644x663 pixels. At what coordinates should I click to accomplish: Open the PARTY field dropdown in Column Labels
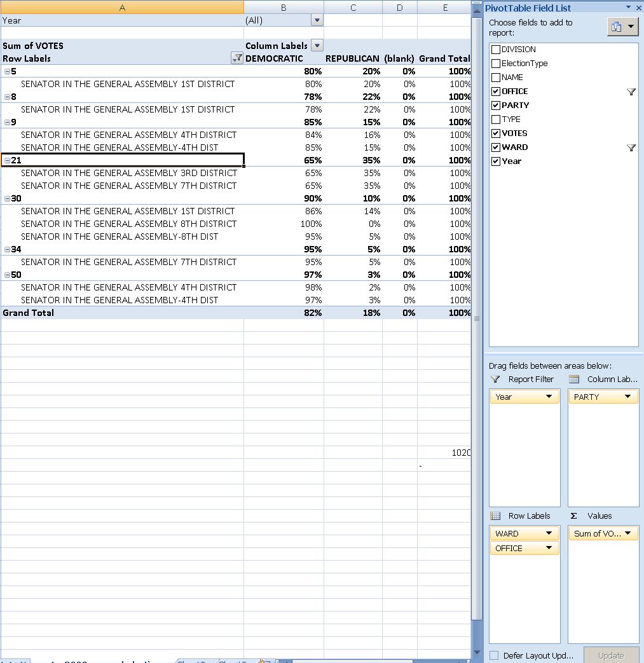click(627, 397)
